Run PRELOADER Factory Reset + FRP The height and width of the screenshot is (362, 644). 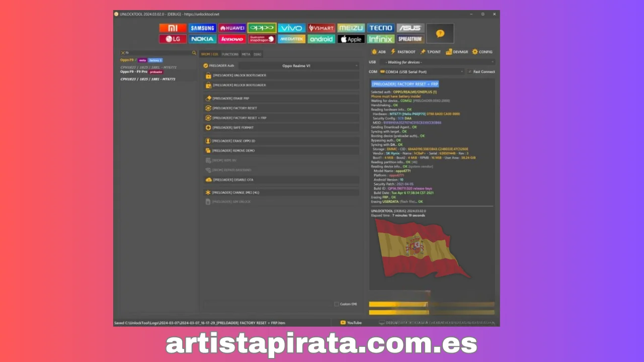point(282,118)
